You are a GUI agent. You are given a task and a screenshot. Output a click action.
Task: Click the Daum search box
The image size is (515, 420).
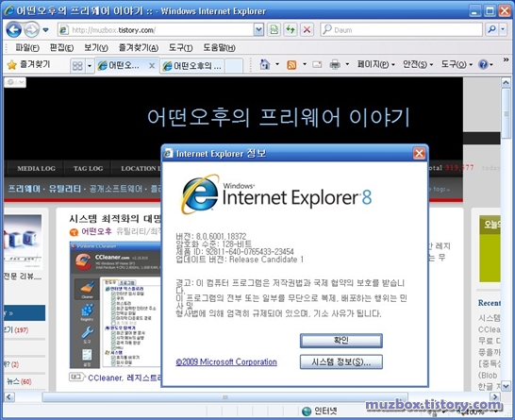[x=402, y=30]
